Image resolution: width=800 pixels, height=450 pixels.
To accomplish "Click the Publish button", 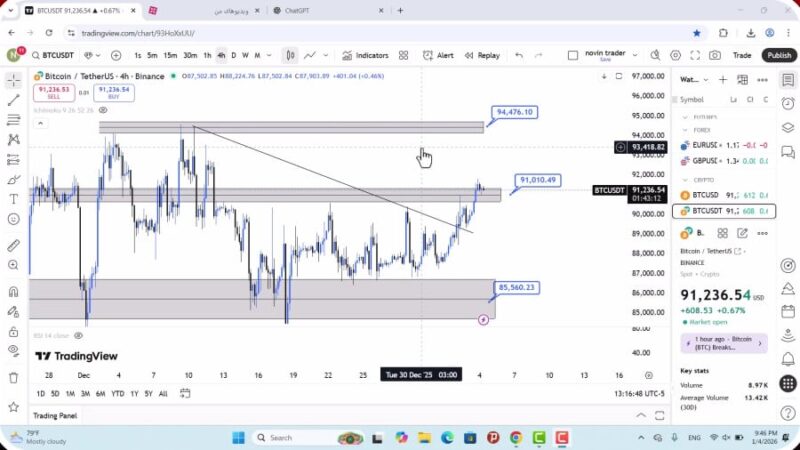I will pyautogui.click(x=779, y=55).
